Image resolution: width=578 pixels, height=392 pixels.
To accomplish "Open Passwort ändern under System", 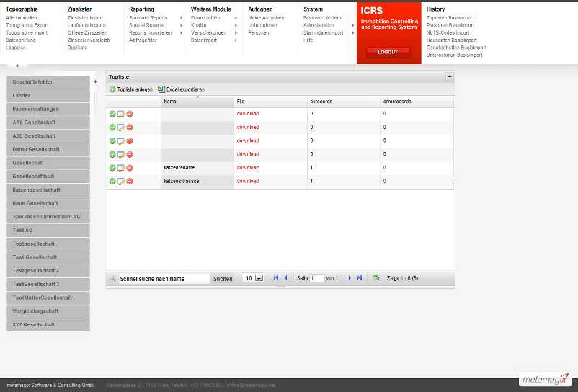I will [x=322, y=18].
